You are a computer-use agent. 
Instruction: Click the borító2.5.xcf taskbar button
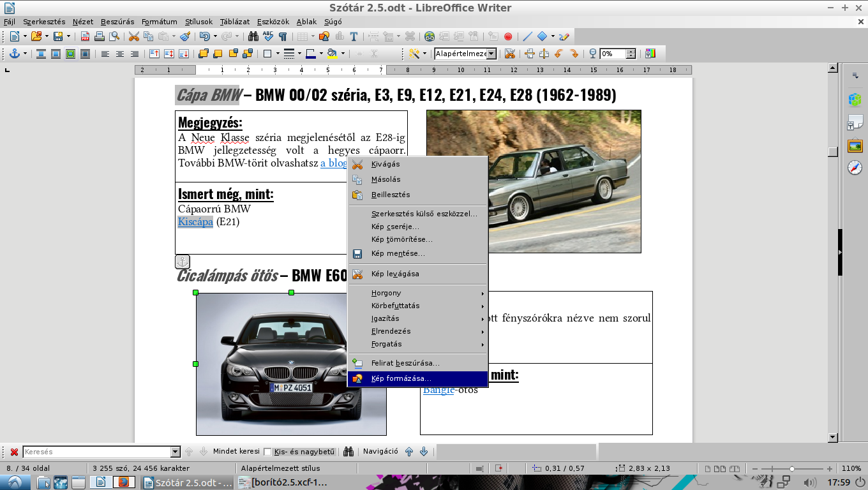(x=283, y=482)
